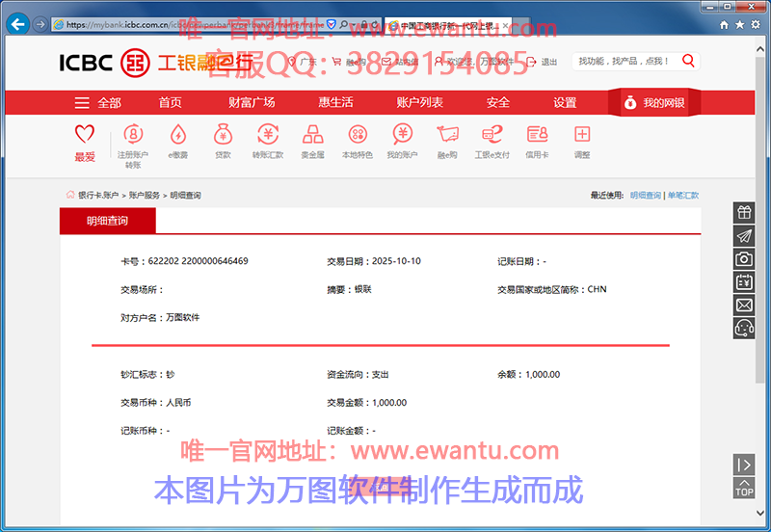Click the TOP back-to-top button
Viewport: 771px width, 532px height.
(744, 488)
